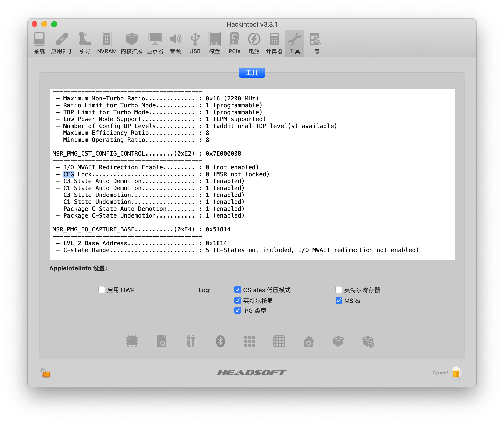This screenshot has height=423, width=504.
Task: Open the NVRAM section
Action: point(107,43)
